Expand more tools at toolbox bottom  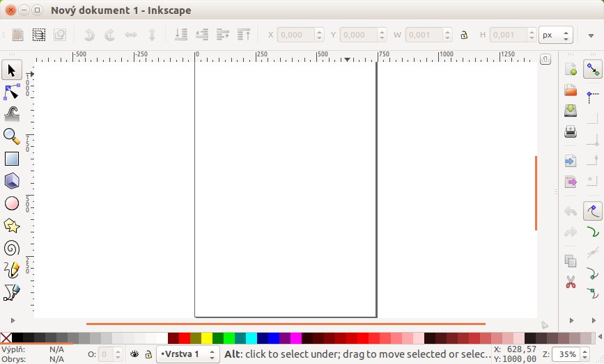(13, 320)
